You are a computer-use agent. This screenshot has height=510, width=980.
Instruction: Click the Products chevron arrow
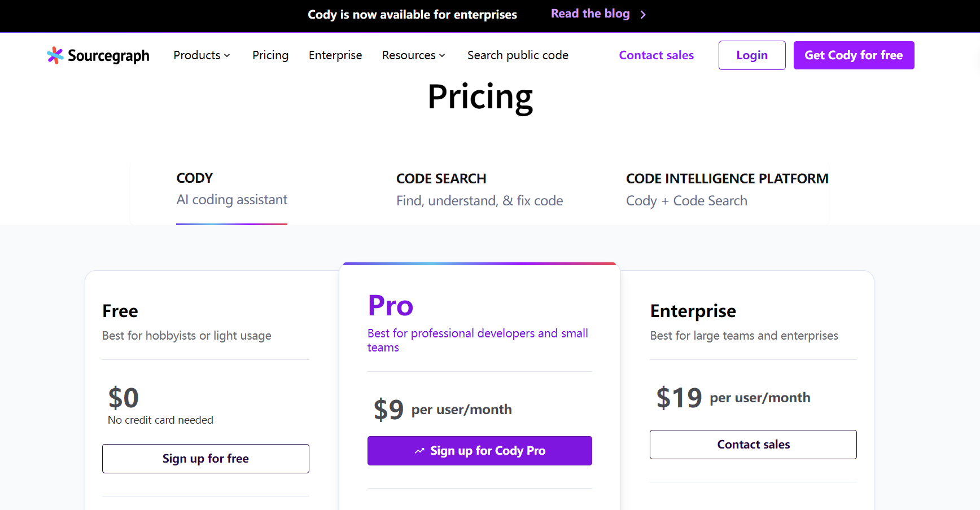227,55
